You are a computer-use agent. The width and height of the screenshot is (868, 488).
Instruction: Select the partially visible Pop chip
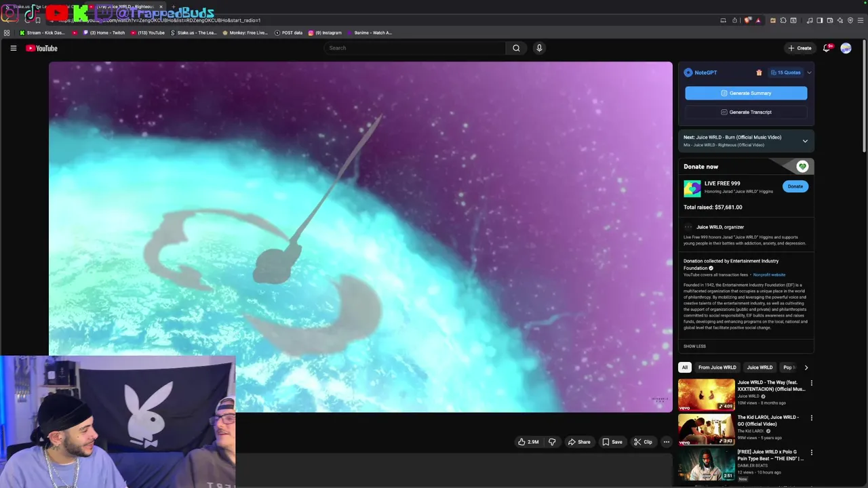pyautogui.click(x=788, y=367)
